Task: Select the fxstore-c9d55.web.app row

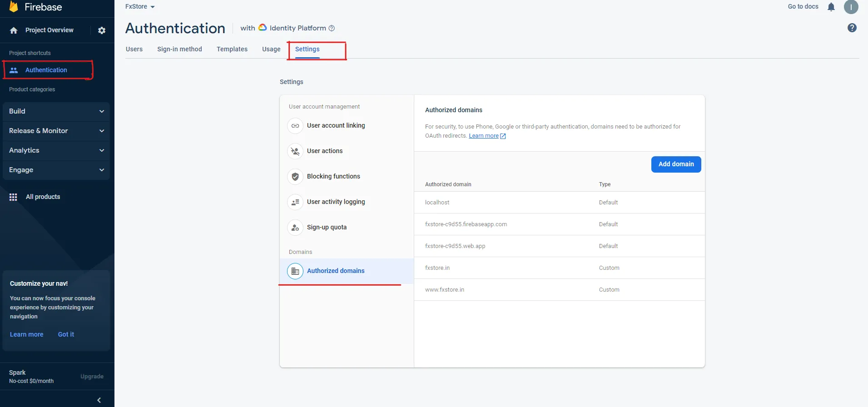Action: click(560, 246)
